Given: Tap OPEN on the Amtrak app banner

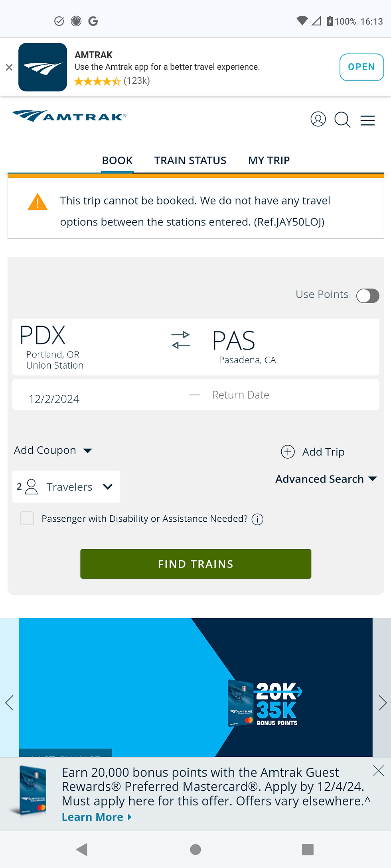Looking at the screenshot, I should [361, 67].
